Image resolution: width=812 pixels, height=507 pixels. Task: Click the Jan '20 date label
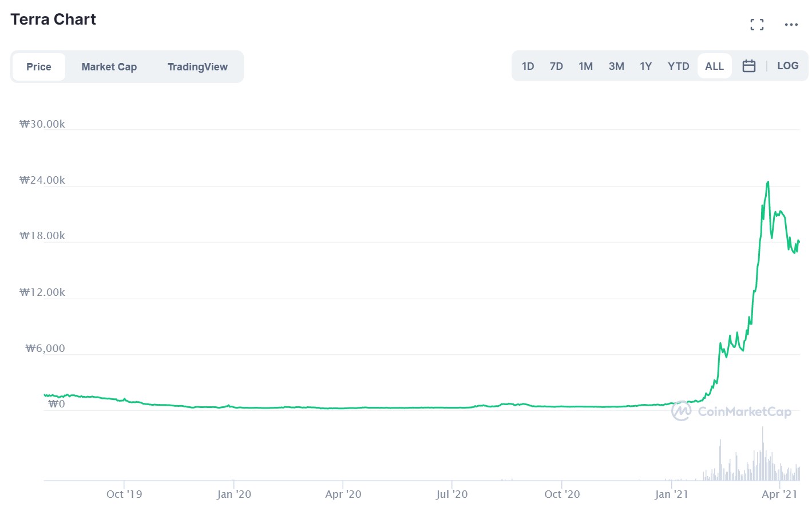click(234, 494)
